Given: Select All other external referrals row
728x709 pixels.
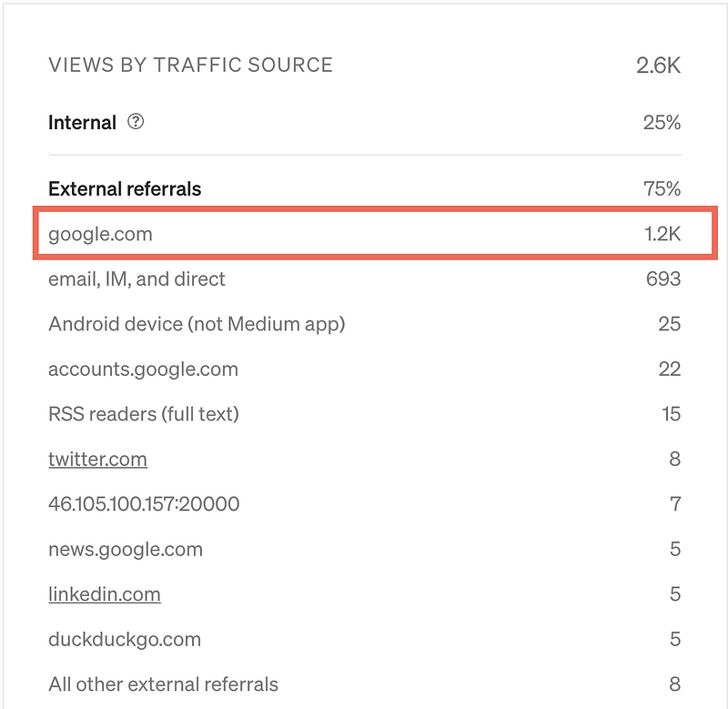Looking at the screenshot, I should [x=365, y=684].
